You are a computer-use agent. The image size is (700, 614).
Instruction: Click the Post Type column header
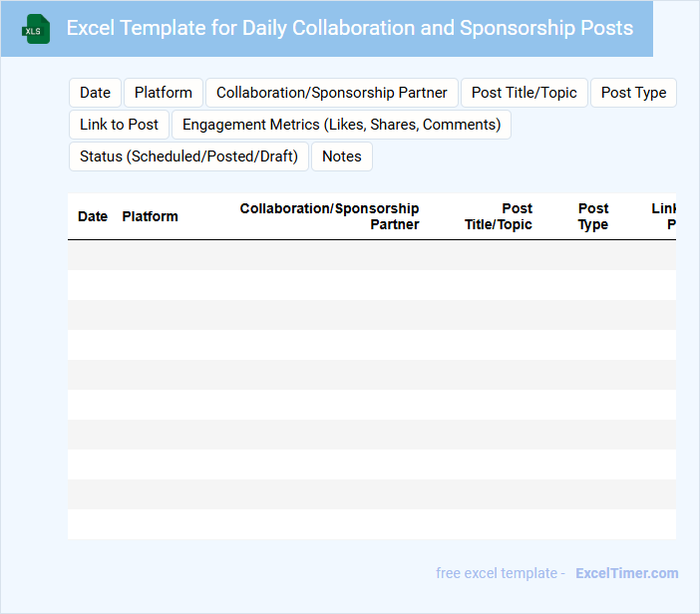pos(593,216)
